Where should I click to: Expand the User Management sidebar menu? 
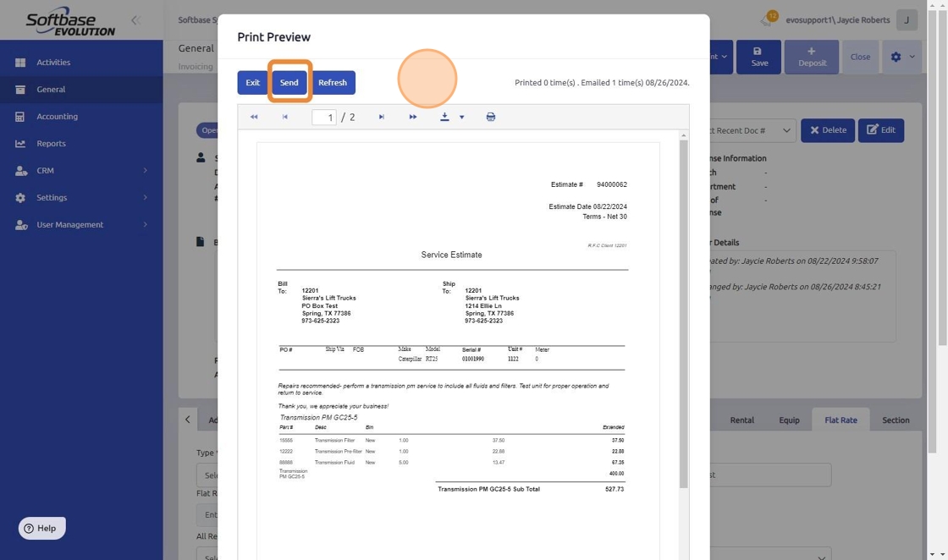coord(81,225)
